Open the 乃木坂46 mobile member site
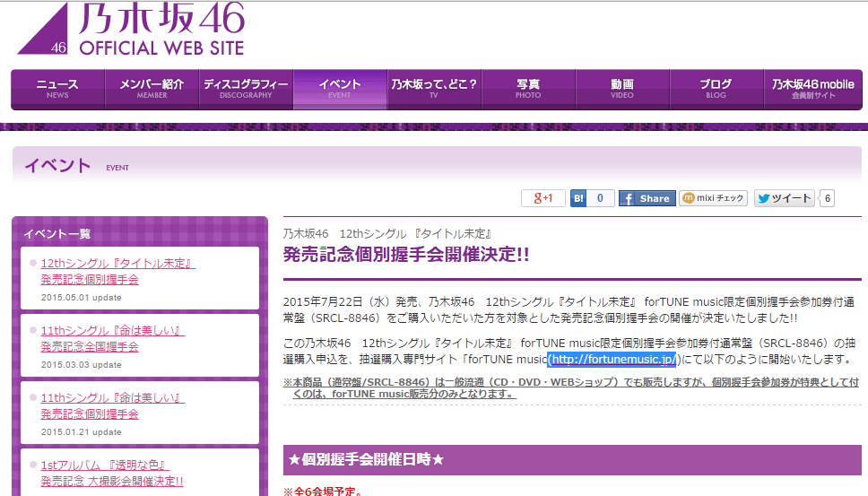Screen dimensions: 868x496 812,89
